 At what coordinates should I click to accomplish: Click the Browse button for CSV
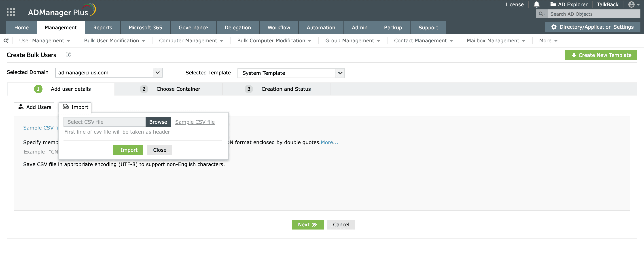pos(158,122)
